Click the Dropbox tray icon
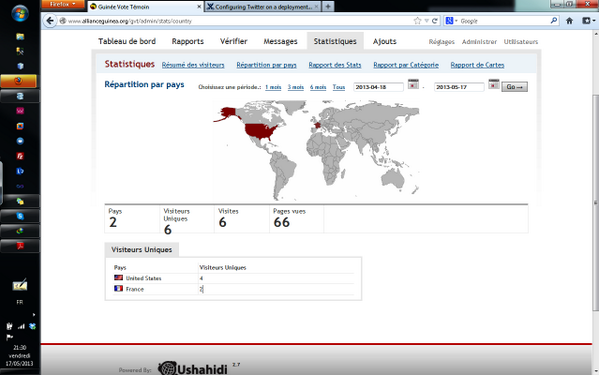Viewport: 599px width, 375px height. click(x=32, y=326)
